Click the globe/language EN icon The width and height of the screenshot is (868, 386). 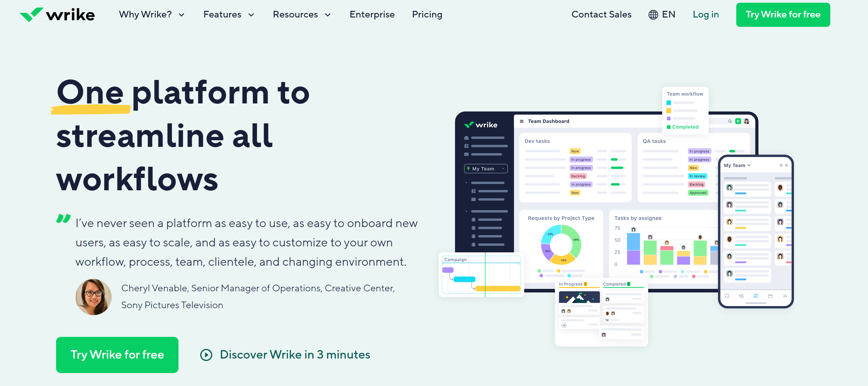point(662,15)
